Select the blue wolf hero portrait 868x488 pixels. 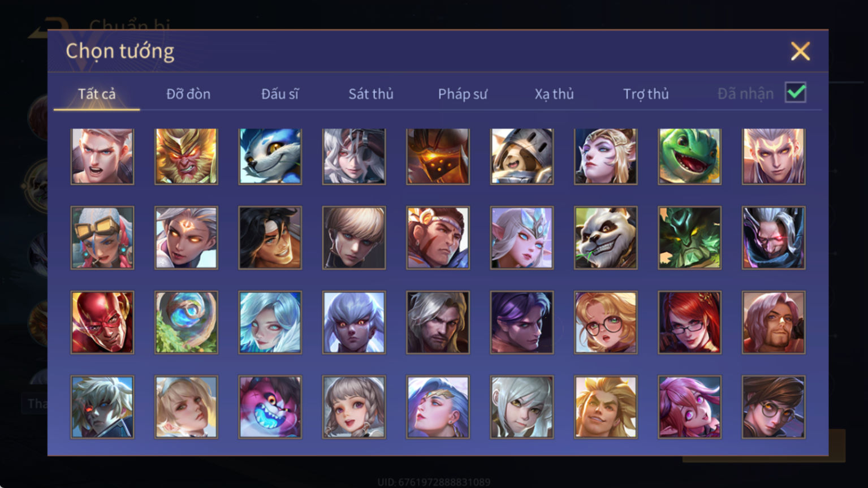[270, 156]
